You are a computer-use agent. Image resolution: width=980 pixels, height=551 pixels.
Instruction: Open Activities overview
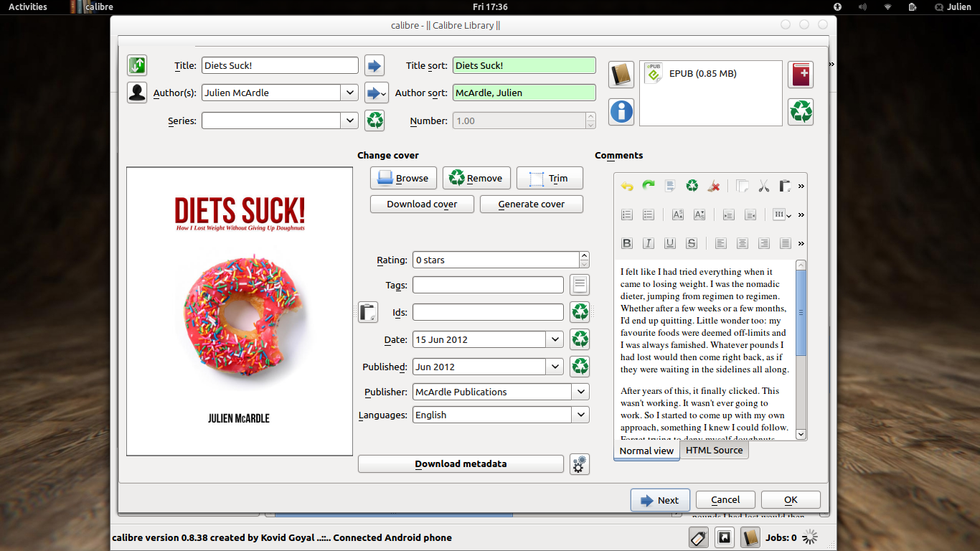coord(28,6)
